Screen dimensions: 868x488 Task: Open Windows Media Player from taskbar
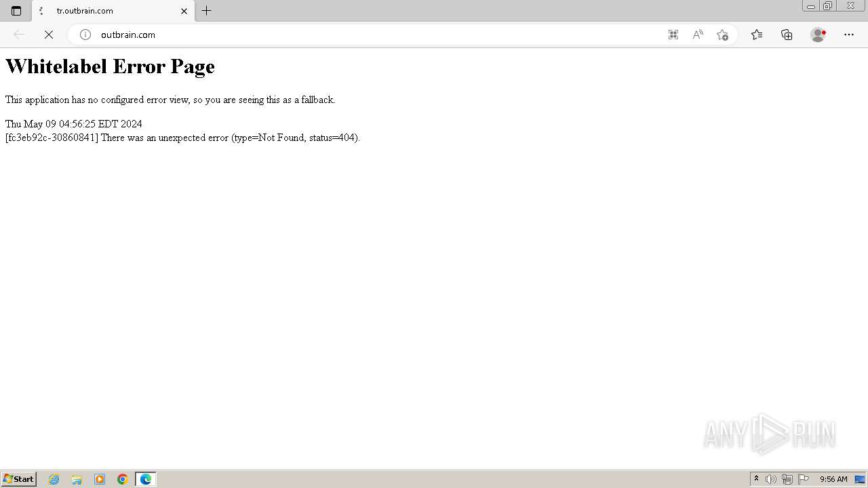pyautogui.click(x=100, y=479)
